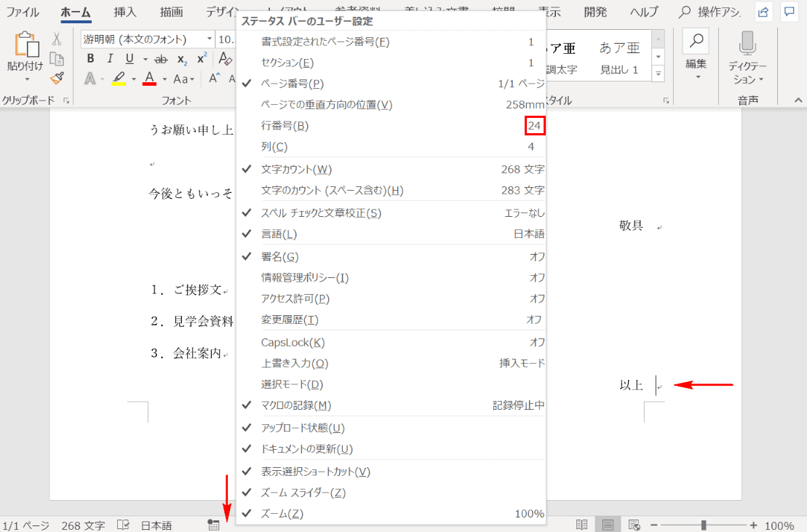Viewport: 807px width, 532px height.
Task: Enable 行番号(B) in status bar menu
Action: coord(391,125)
